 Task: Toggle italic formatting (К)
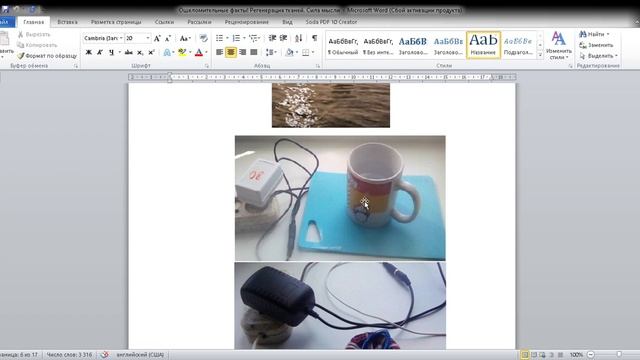point(100,52)
